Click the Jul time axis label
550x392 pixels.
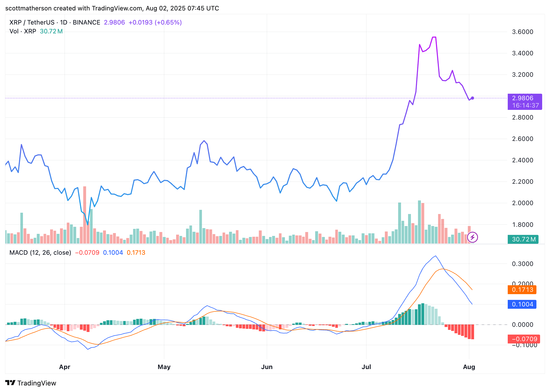pyautogui.click(x=366, y=367)
